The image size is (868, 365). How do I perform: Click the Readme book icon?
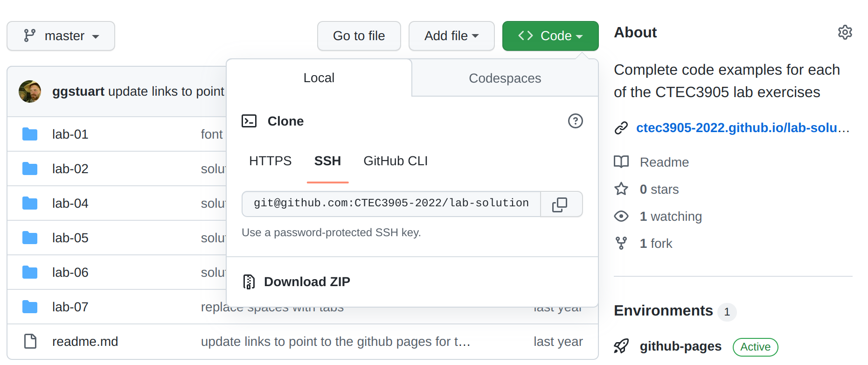(621, 162)
